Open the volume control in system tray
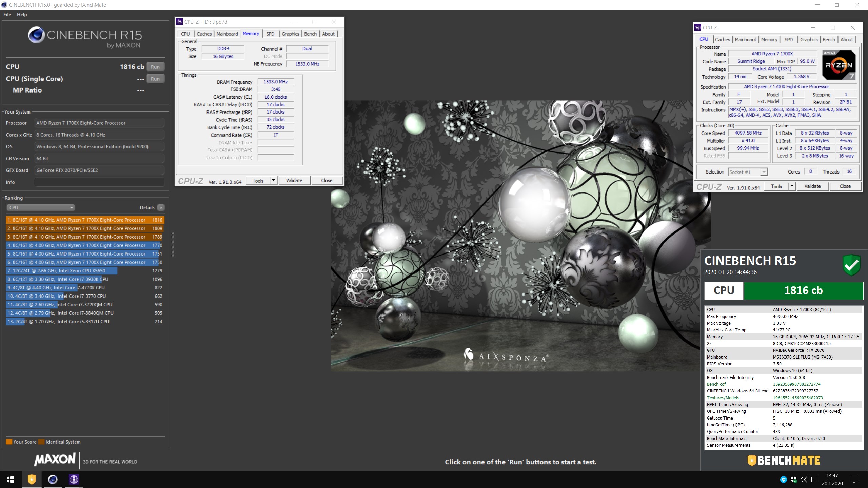The height and width of the screenshot is (488, 868). pos(804,480)
